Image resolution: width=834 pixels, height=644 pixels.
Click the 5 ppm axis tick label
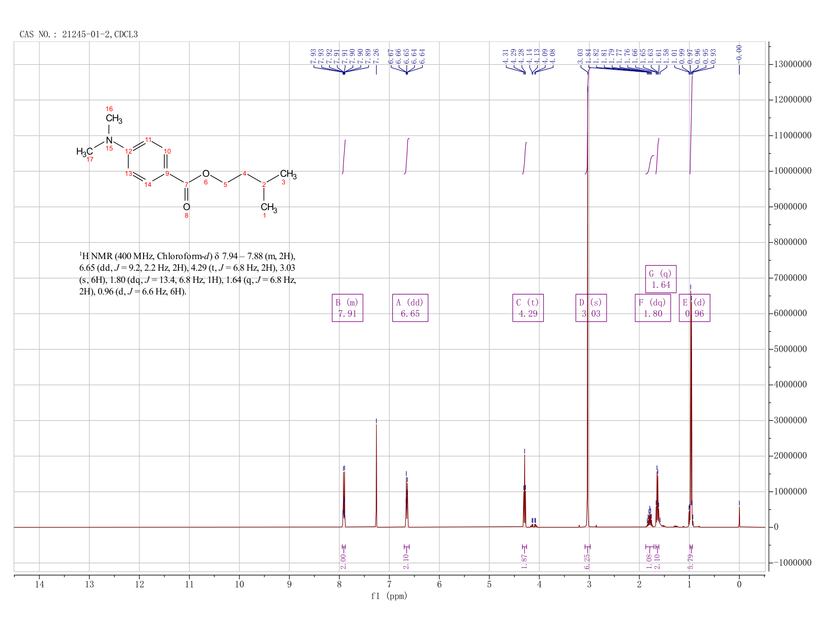pos(489,584)
